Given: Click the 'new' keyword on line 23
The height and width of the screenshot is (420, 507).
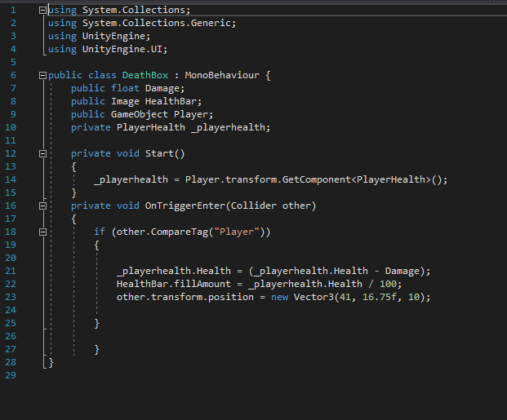Looking at the screenshot, I should [279, 297].
